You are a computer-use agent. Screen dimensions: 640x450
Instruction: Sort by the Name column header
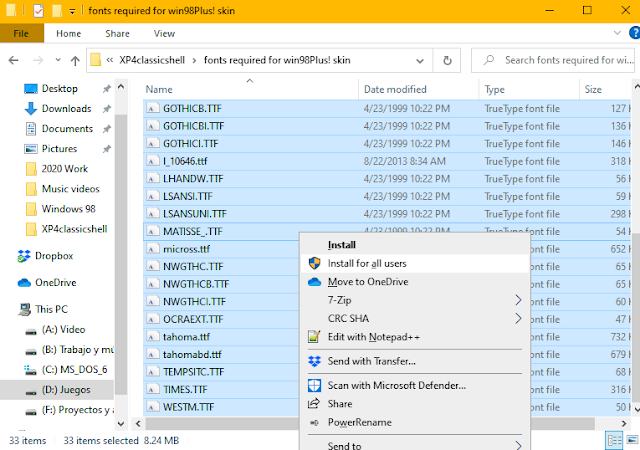(x=159, y=89)
